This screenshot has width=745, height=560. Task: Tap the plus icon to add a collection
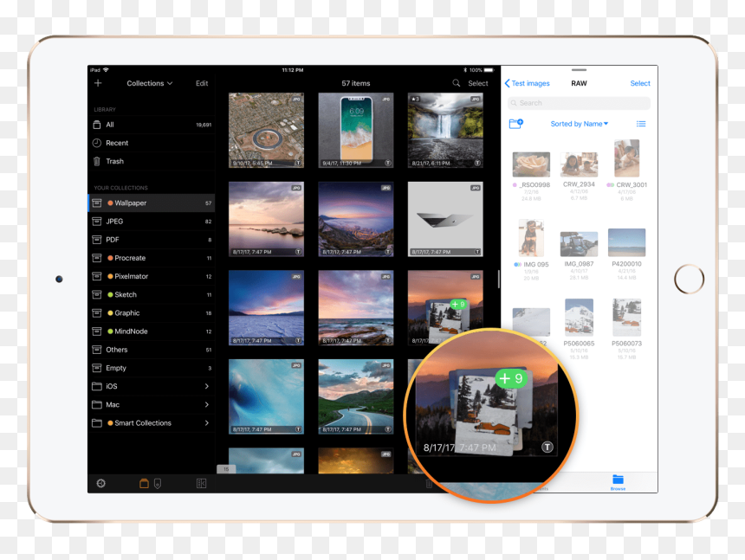coord(98,83)
